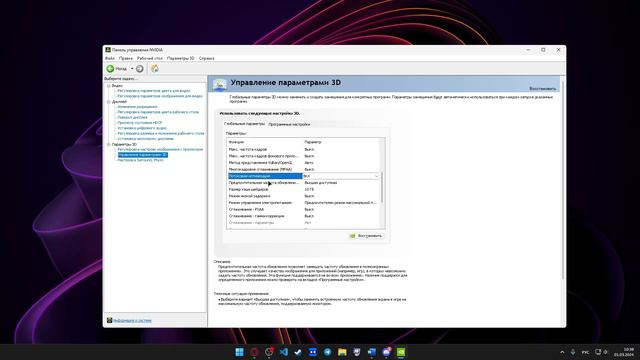Open Регулировка параметров цвета рабочего стола
Screen dimensions: 640x360
[x=158, y=112]
